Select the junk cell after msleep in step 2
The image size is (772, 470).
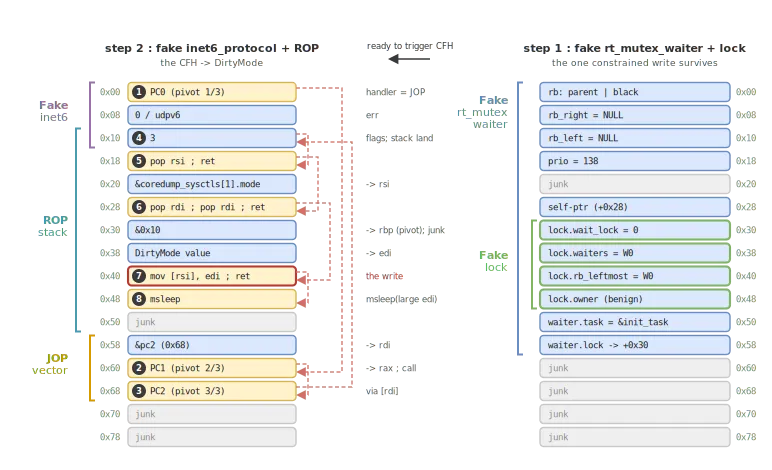pyautogui.click(x=212, y=322)
